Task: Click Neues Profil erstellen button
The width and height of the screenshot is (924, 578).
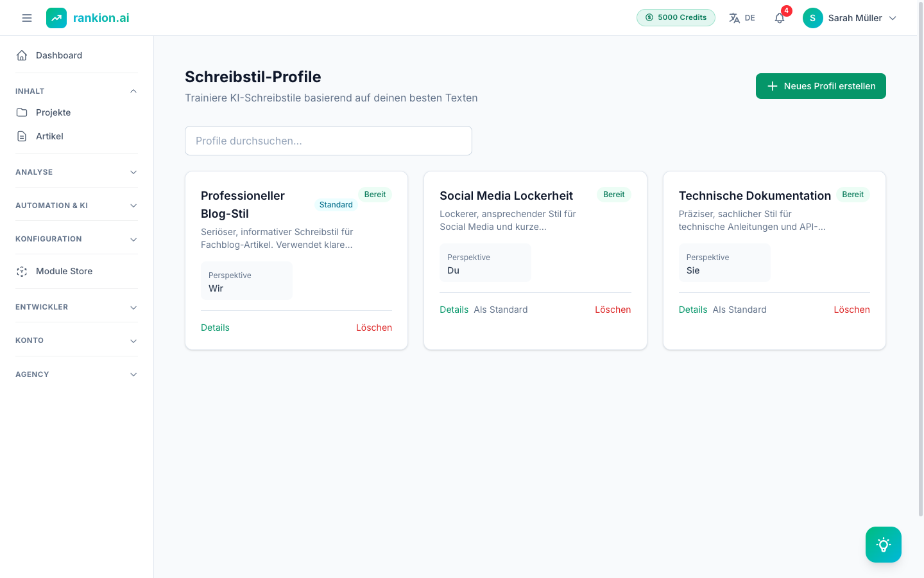Action: click(821, 86)
